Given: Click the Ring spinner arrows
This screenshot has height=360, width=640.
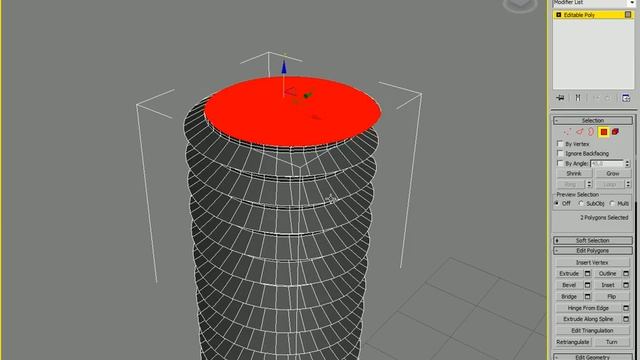Looking at the screenshot, I should 589,184.
